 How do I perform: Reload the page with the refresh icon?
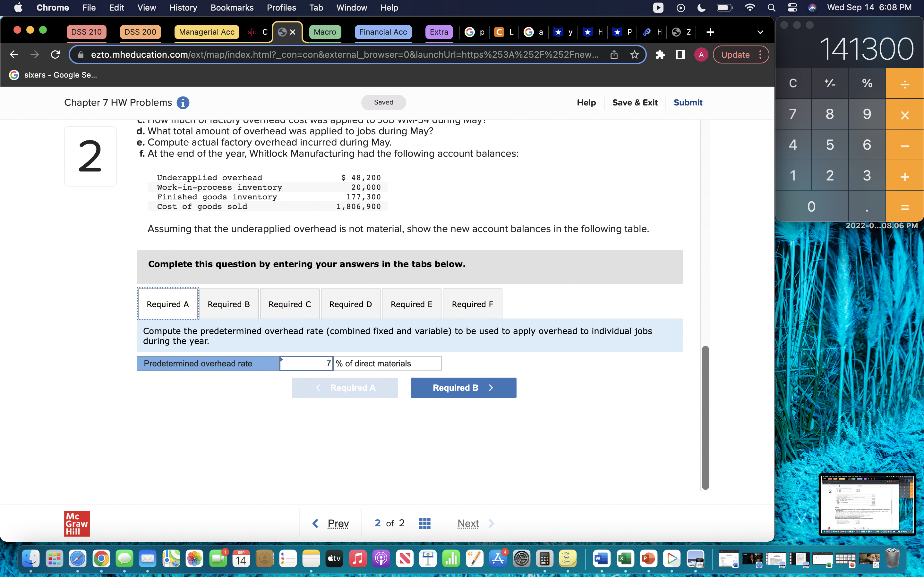click(56, 54)
